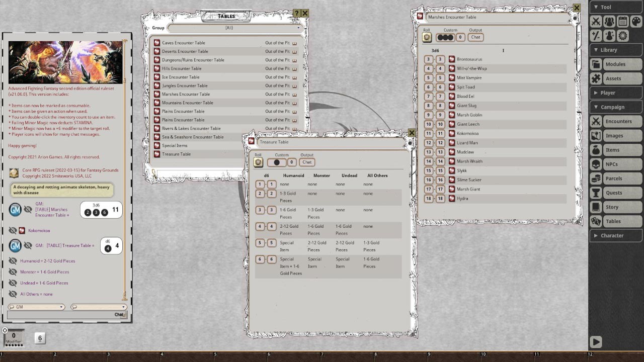Open the Calendar tool
Viewport: 644px width, 362px height.
click(x=622, y=21)
